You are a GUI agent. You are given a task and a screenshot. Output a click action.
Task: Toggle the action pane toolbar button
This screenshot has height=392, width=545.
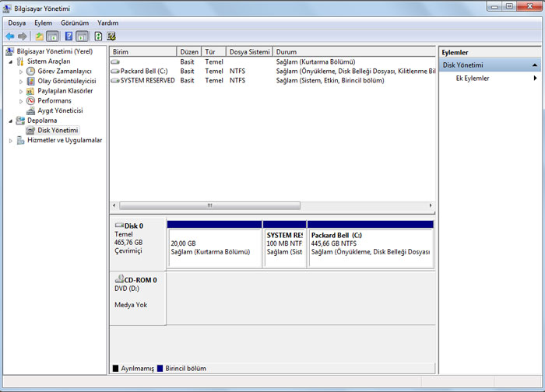(82, 37)
